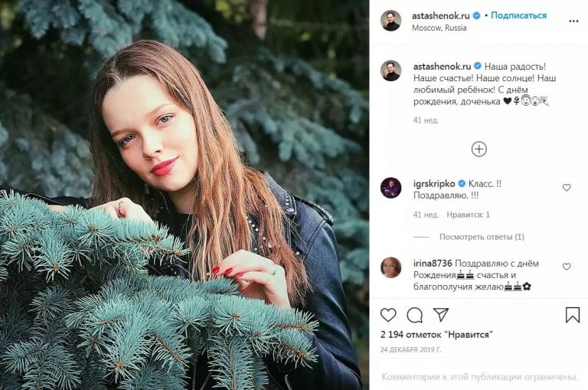Image resolution: width=588 pixels, height=390 pixels.
Task: Save post using the bookmark icon
Action: [573, 315]
